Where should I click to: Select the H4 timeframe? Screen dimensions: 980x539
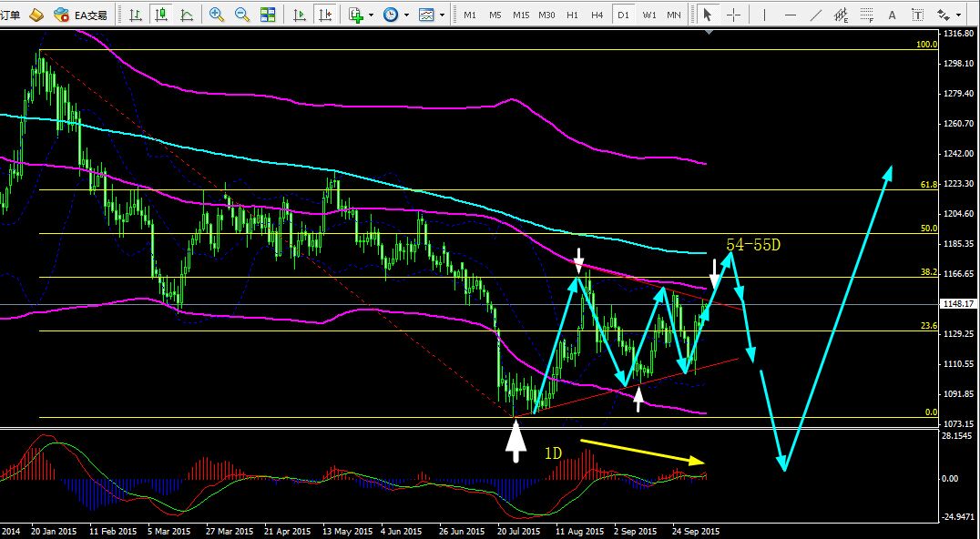coord(597,15)
